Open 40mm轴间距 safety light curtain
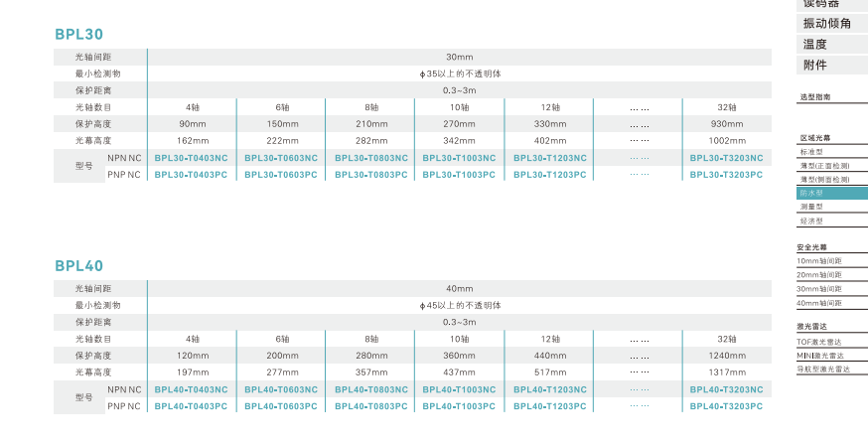868x446 pixels. [x=819, y=302]
